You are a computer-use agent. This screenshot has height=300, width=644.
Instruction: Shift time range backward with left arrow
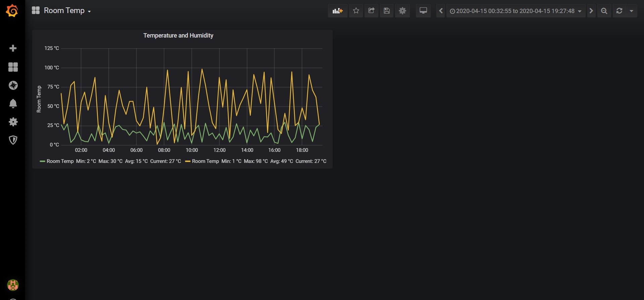tap(441, 11)
